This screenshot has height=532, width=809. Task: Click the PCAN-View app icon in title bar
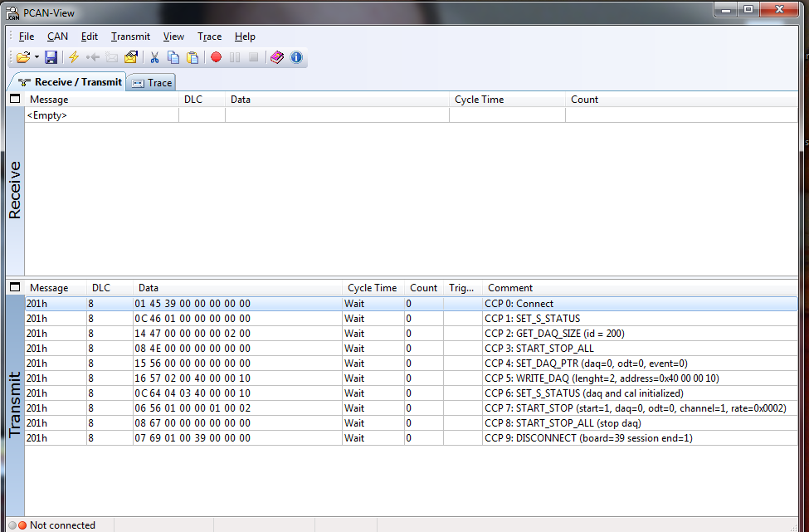[x=13, y=12]
